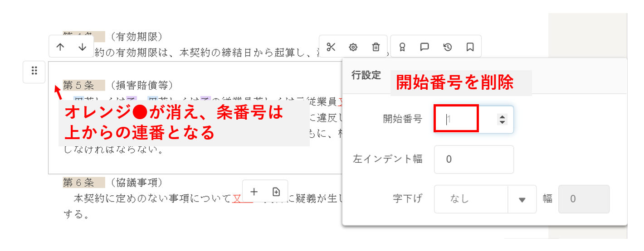Click the move-up arrow button
Image resolution: width=644 pixels, height=251 pixels.
60,47
